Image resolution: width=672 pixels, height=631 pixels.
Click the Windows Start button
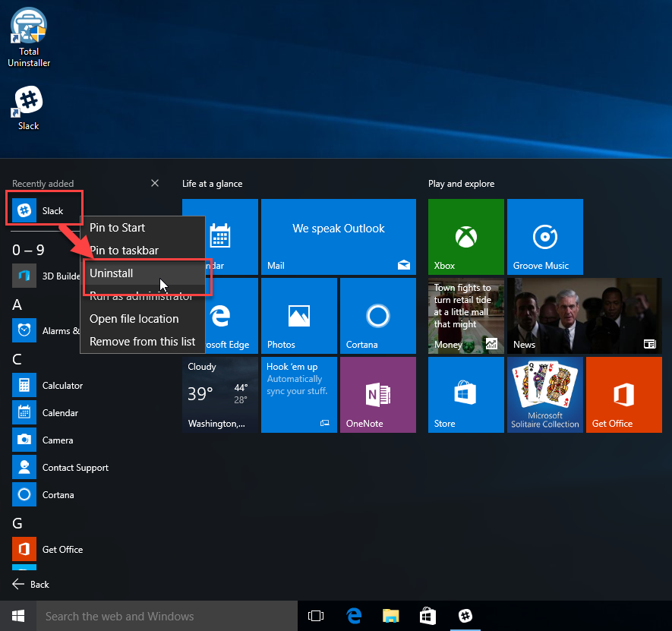pyautogui.click(x=18, y=616)
